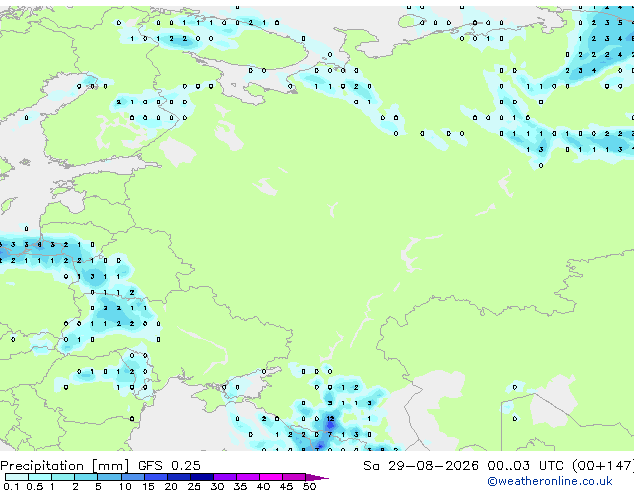Click legend label '10'
This screenshot has width=634, height=490.
(x=125, y=486)
